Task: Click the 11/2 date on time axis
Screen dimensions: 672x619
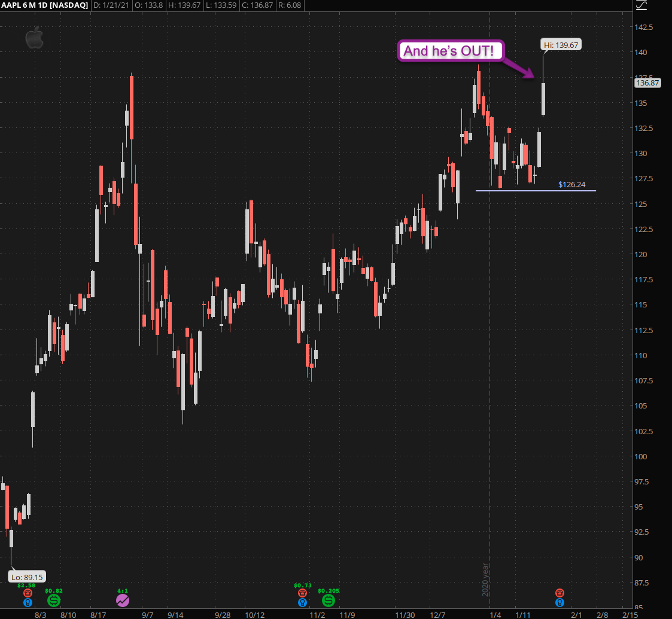Action: coord(317,615)
